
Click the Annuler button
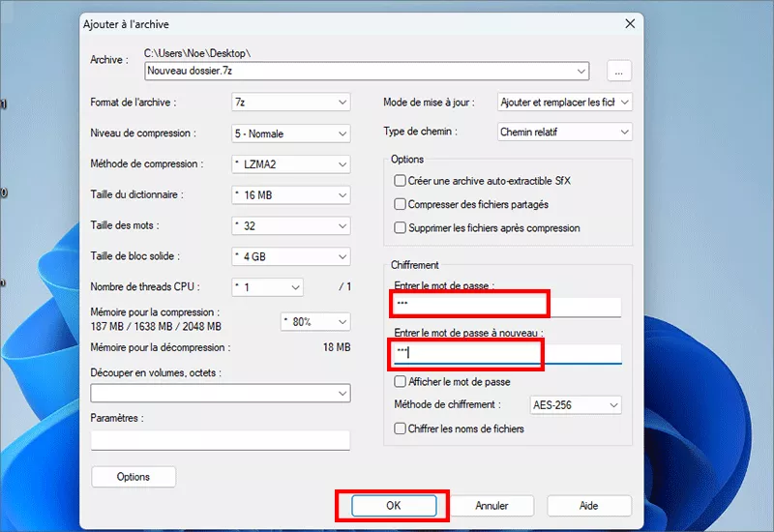click(x=491, y=506)
